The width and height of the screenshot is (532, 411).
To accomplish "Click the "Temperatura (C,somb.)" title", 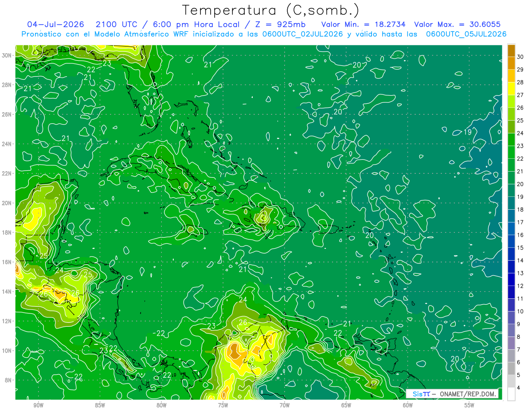I will click(x=271, y=10).
